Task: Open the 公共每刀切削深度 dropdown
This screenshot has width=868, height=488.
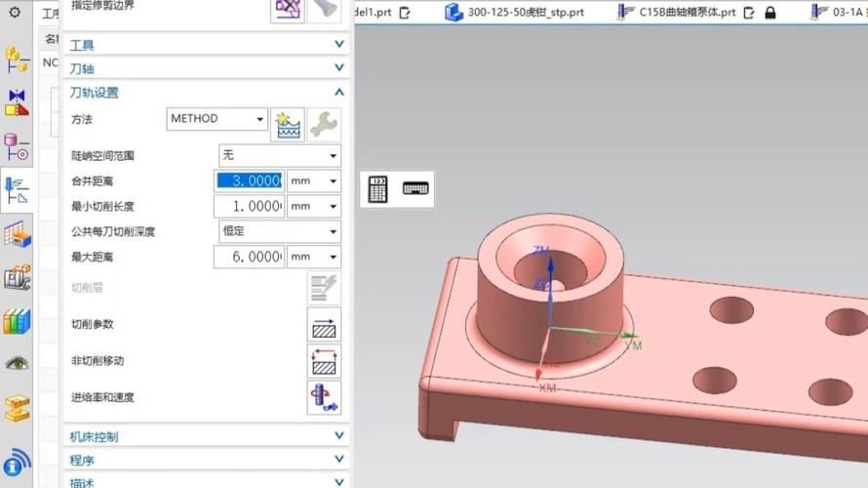Action: pos(279,231)
